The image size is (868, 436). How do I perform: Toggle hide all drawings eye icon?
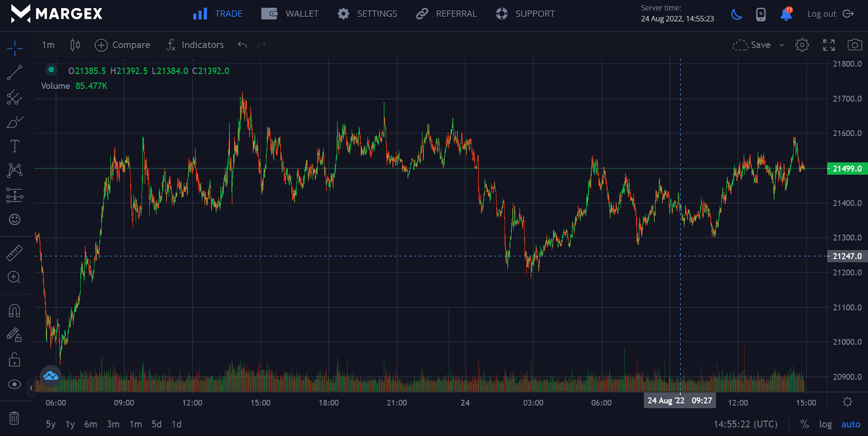(x=15, y=384)
